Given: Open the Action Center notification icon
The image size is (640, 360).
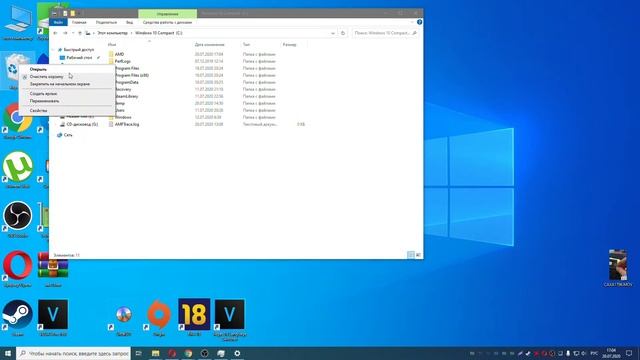Looking at the screenshot, I should click(x=629, y=353).
